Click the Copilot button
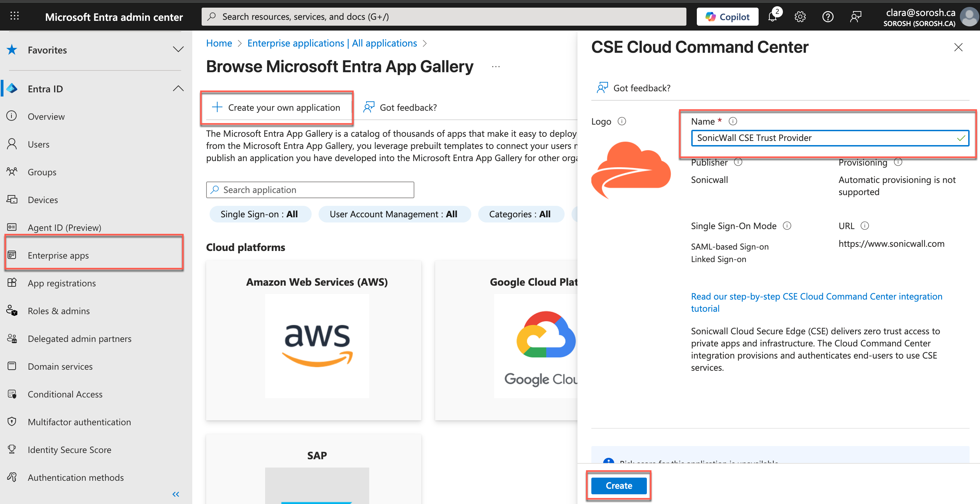 [x=727, y=17]
